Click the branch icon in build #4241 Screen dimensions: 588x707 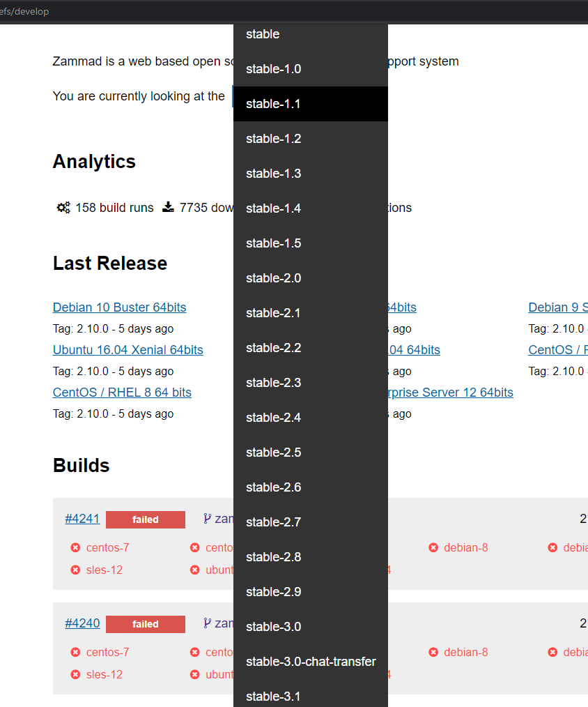tap(208, 519)
